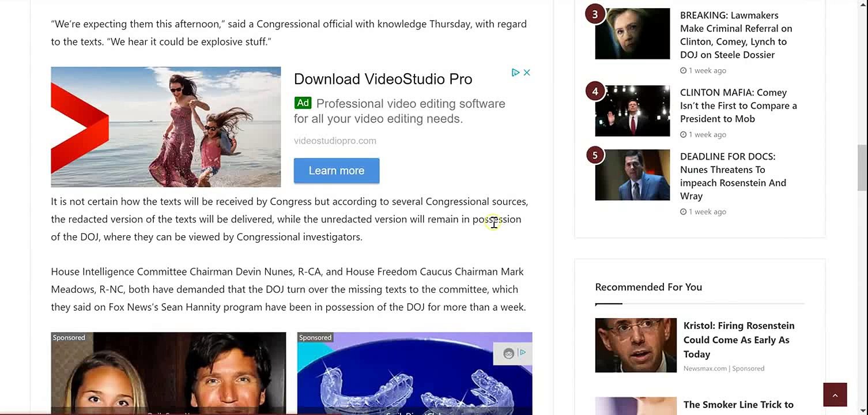Click the number 5 ranking badge
Viewport: 868px width, 415px height.
595,155
